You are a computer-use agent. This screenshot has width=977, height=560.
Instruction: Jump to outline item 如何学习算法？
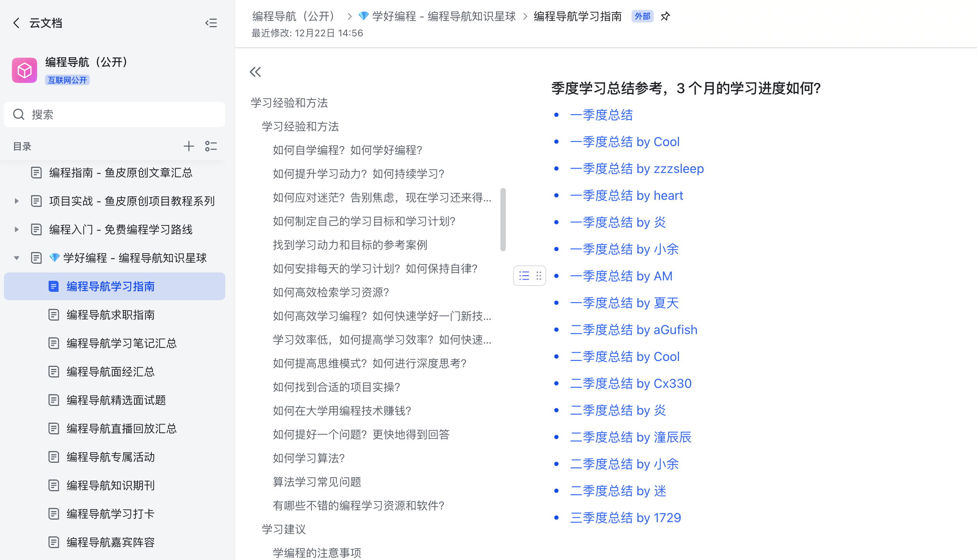309,458
